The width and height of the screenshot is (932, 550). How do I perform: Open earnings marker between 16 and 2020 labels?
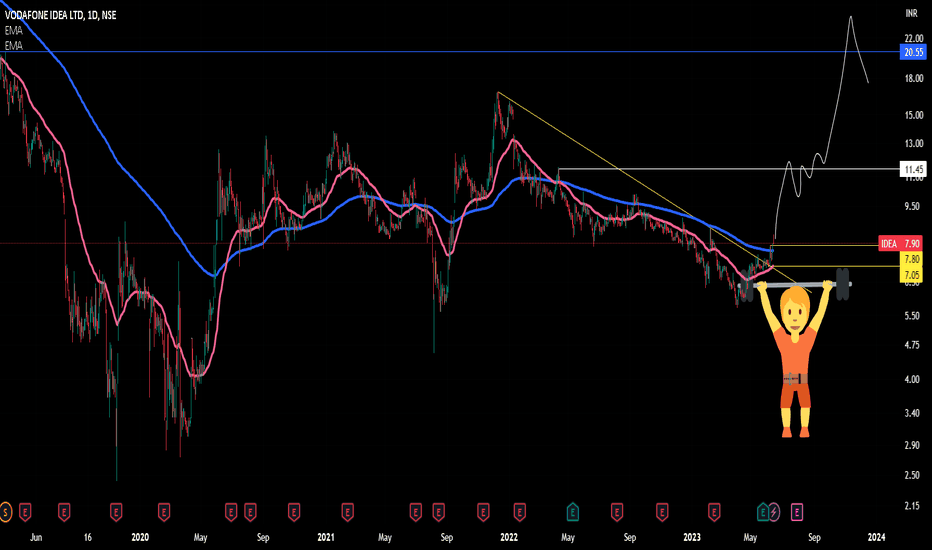[x=116, y=511]
